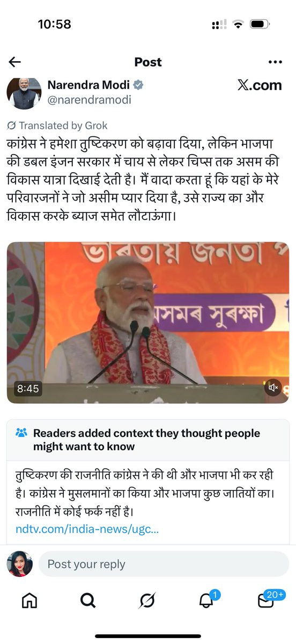Viewport: 296px width, 644px height.
Task: Tap the X.com logo
Action: pyautogui.click(x=260, y=85)
